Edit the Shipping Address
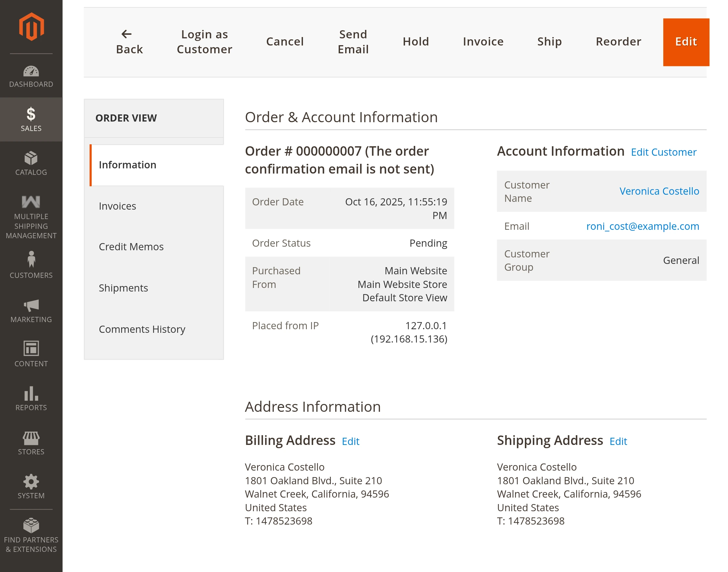 [618, 441]
